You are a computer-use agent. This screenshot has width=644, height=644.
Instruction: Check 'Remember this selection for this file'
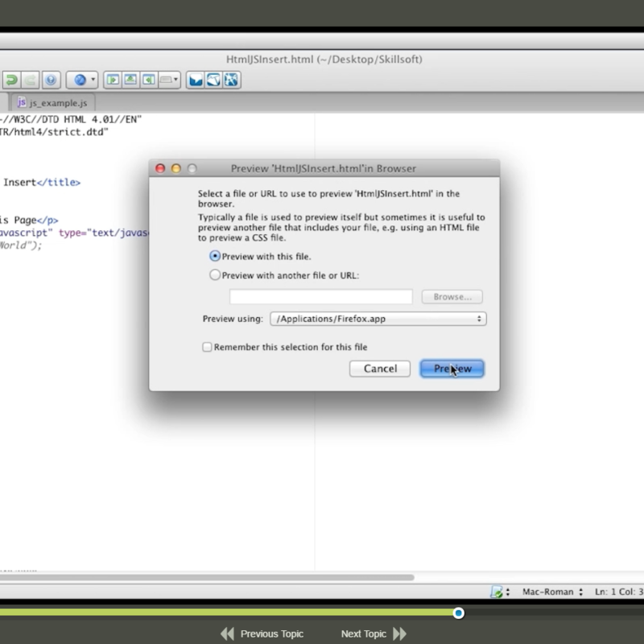pos(207,347)
